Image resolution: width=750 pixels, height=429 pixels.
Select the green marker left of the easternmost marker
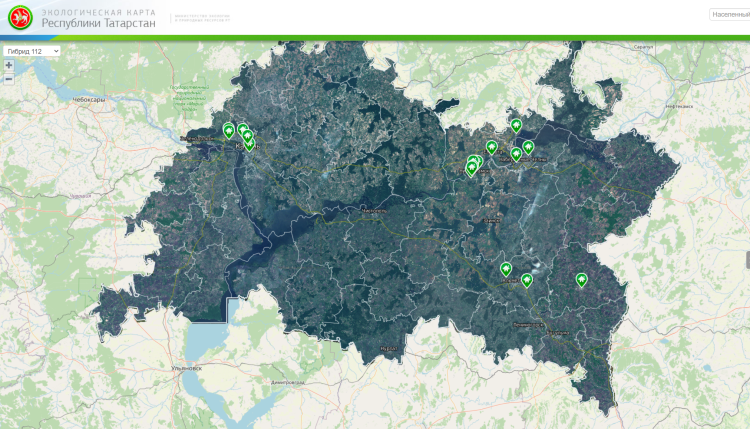[527, 280]
